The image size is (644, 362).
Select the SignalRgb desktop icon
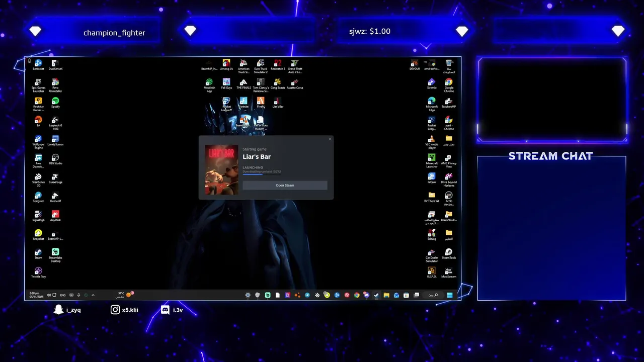click(38, 216)
